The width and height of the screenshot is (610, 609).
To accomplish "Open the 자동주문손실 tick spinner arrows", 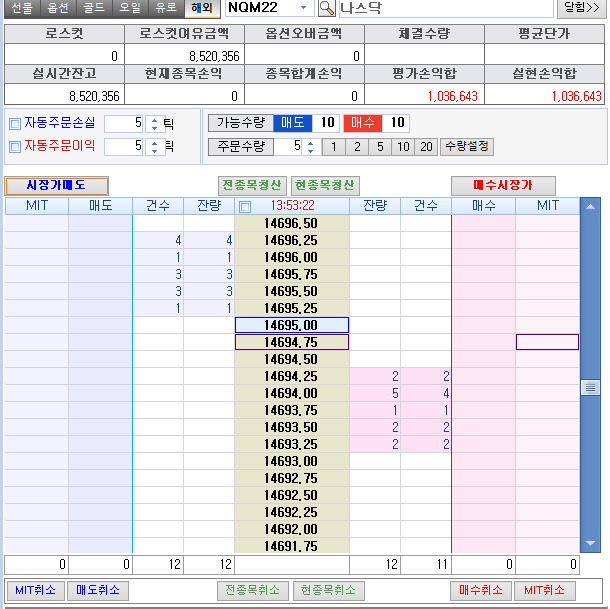I will pos(153,124).
